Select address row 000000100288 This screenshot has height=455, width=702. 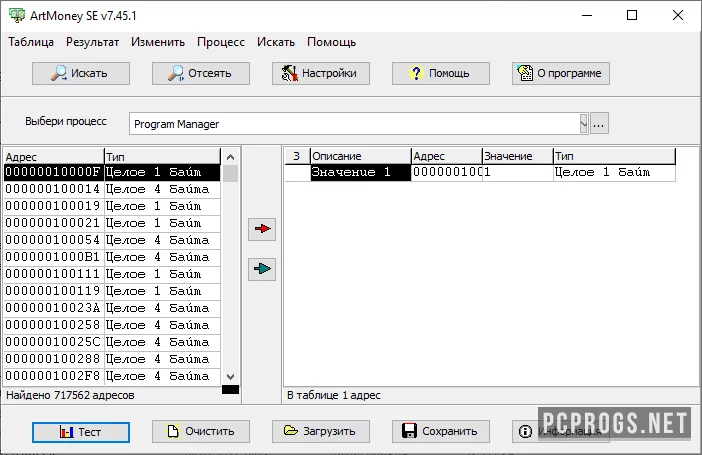(112, 360)
